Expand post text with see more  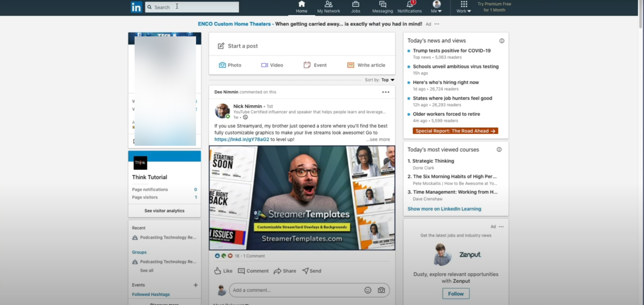(378, 139)
